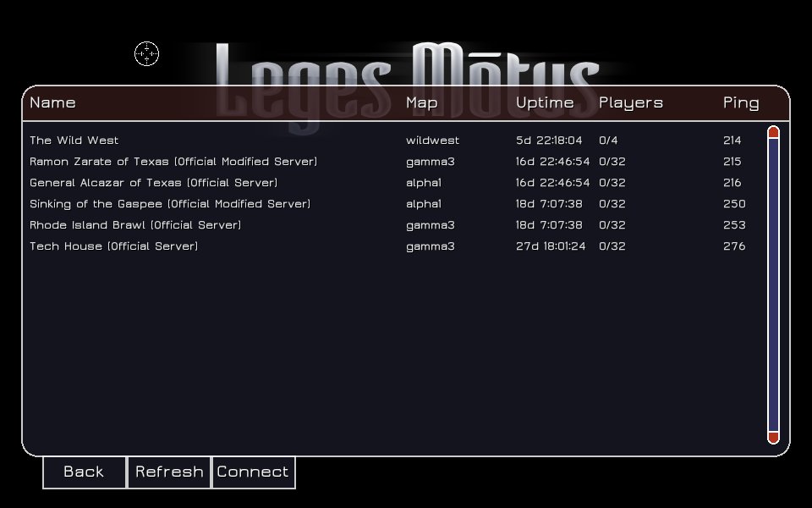Click ping value 276
The height and width of the screenshot is (508, 812).
coord(734,246)
